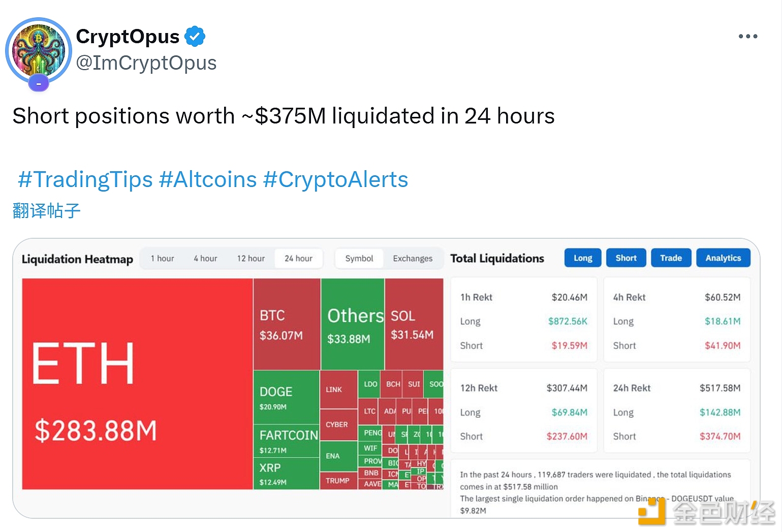Toggle heatmap view to Symbol

pos(359,259)
